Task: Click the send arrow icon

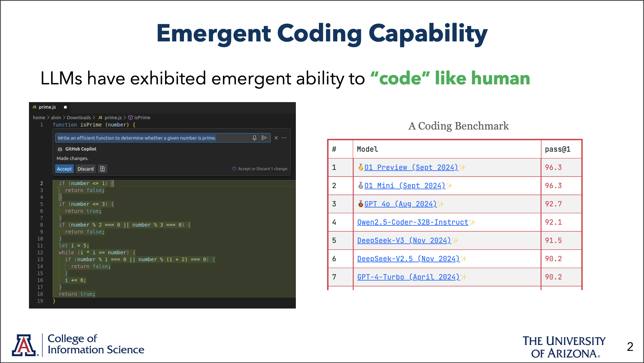Action: 264,138
